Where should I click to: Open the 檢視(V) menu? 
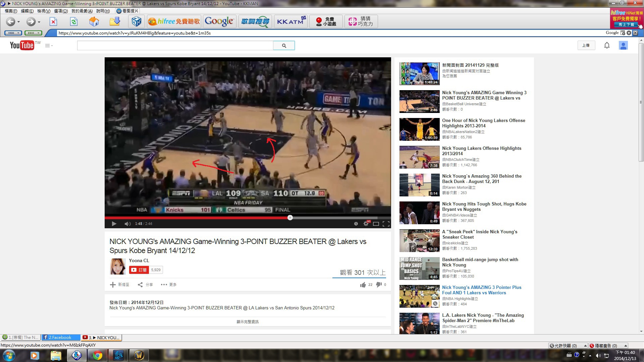(44, 11)
